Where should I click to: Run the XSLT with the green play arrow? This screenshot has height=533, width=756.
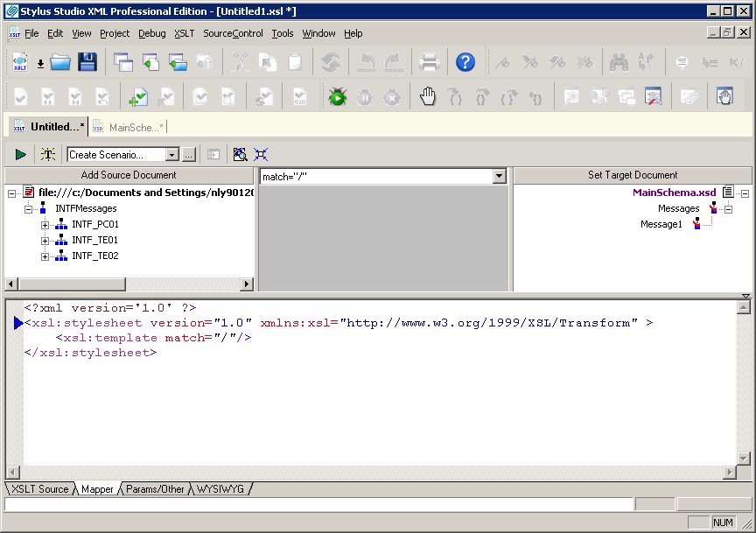click(x=20, y=155)
